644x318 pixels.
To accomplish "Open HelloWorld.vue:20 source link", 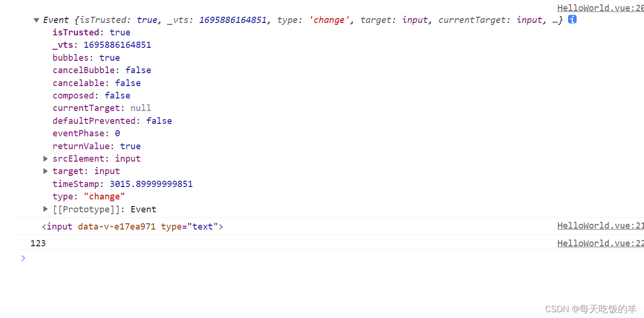I will click(601, 8).
